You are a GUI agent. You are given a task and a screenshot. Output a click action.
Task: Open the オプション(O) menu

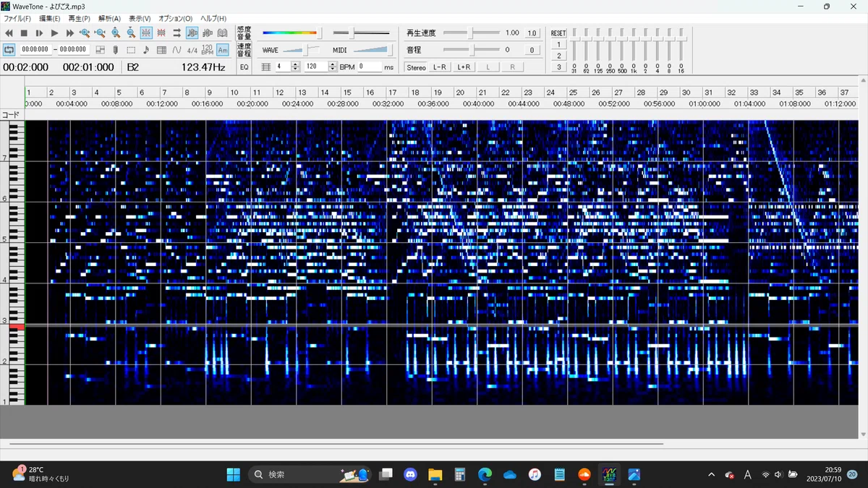point(176,18)
